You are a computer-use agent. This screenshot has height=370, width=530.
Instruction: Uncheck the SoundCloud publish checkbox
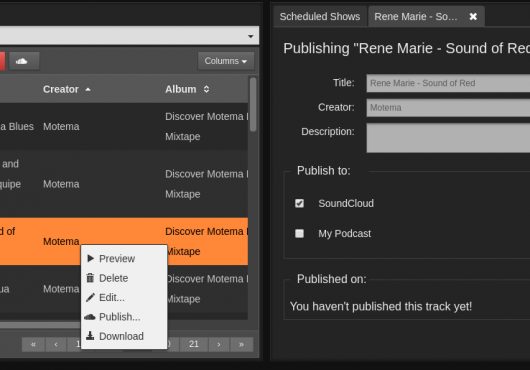tap(299, 203)
